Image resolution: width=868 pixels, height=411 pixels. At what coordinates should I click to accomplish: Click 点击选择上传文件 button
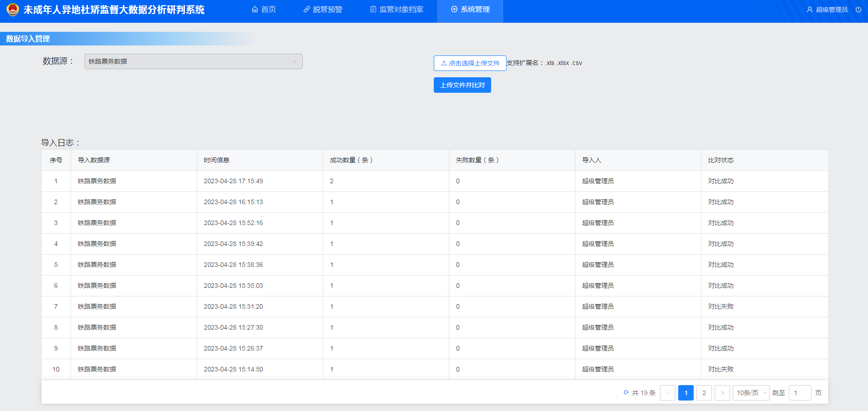pyautogui.click(x=470, y=63)
